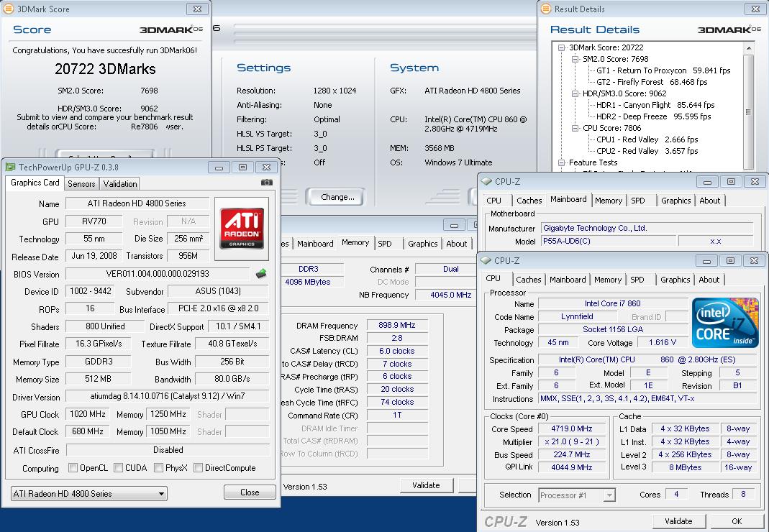This screenshot has width=769, height=532.
Task: Click the Result Details scrollbar up arrow
Action: tap(748, 48)
